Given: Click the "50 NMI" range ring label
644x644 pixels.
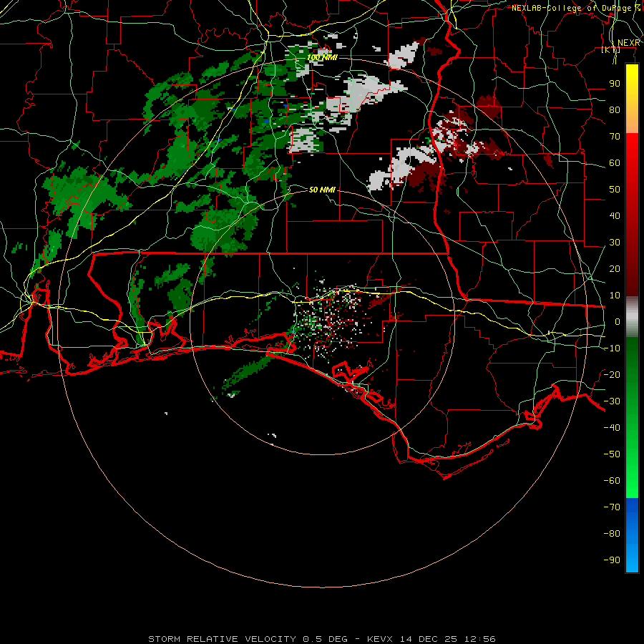Looking at the screenshot, I should tap(323, 190).
